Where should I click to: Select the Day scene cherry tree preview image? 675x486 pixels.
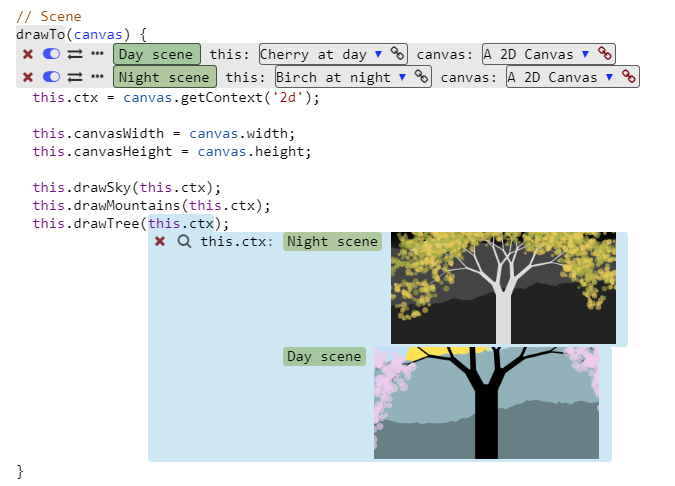(x=486, y=403)
